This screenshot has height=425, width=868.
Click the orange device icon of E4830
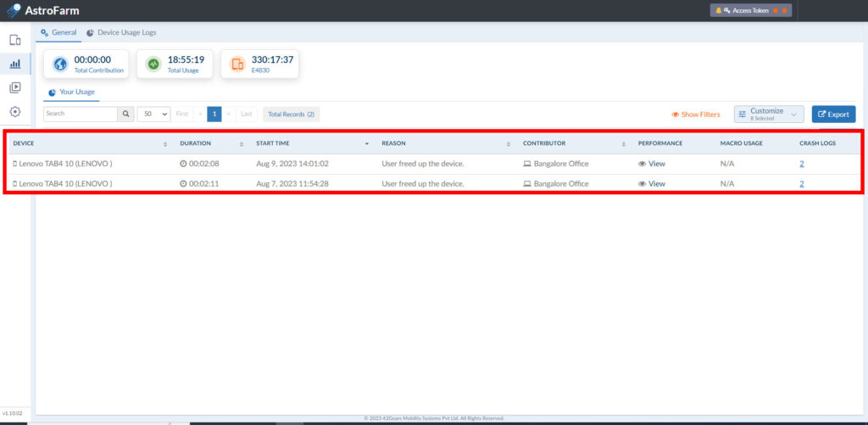[x=237, y=64]
